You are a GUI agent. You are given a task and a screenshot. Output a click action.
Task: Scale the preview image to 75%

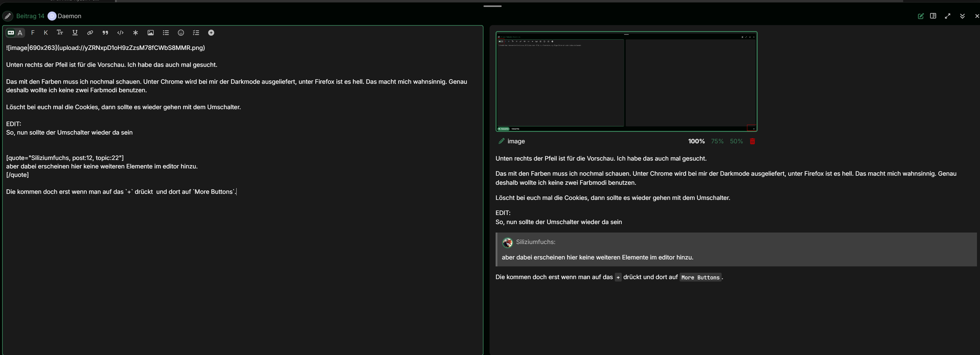717,142
